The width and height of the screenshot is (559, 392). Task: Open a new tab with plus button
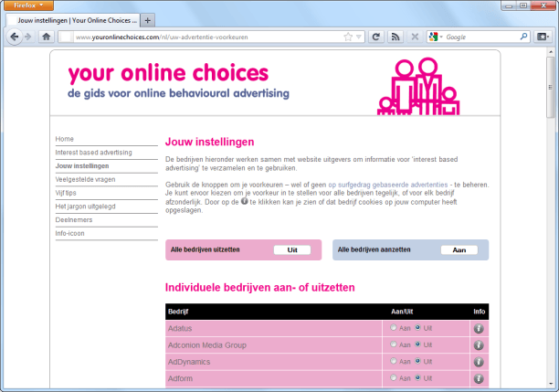point(148,20)
